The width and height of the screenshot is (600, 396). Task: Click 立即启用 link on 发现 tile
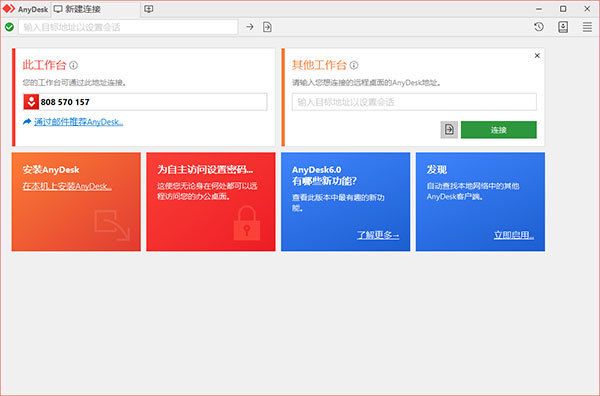tap(514, 235)
